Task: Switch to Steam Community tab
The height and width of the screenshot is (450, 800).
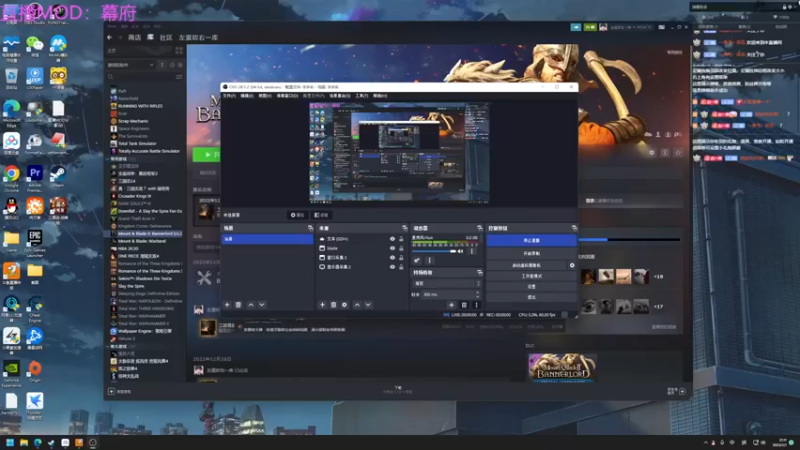Action: [x=166, y=37]
